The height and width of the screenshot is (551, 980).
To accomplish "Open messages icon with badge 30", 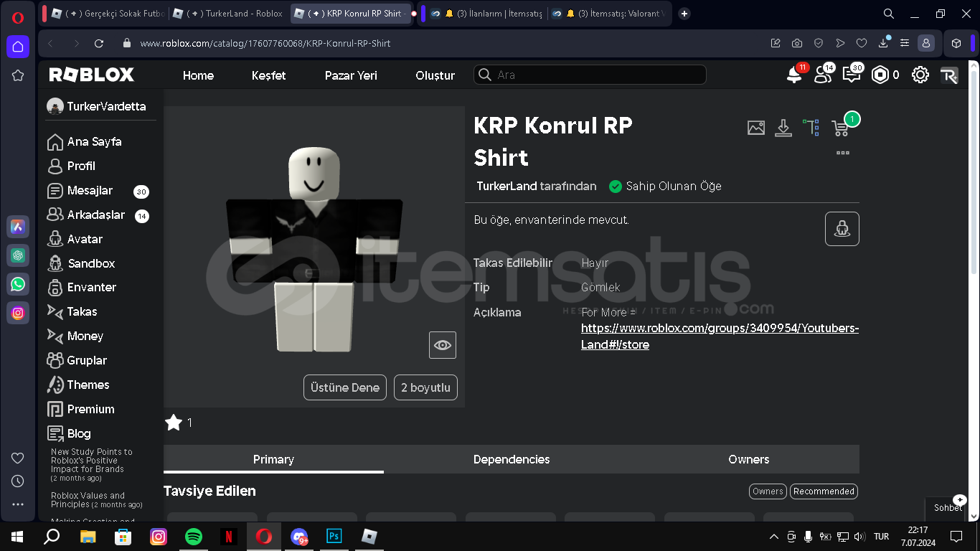I will click(x=852, y=75).
